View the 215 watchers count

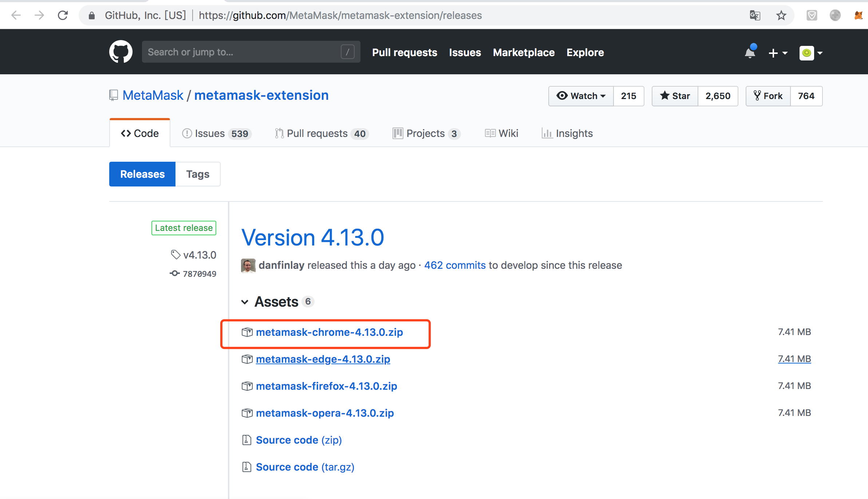pyautogui.click(x=629, y=96)
